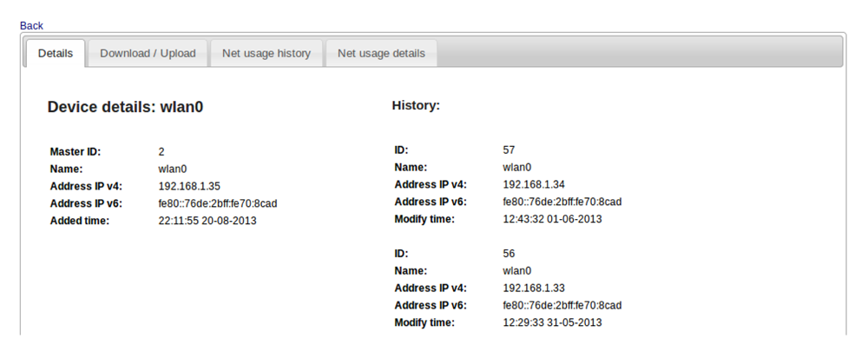Click the Back link
This screenshot has width=868, height=352.
coord(31,25)
